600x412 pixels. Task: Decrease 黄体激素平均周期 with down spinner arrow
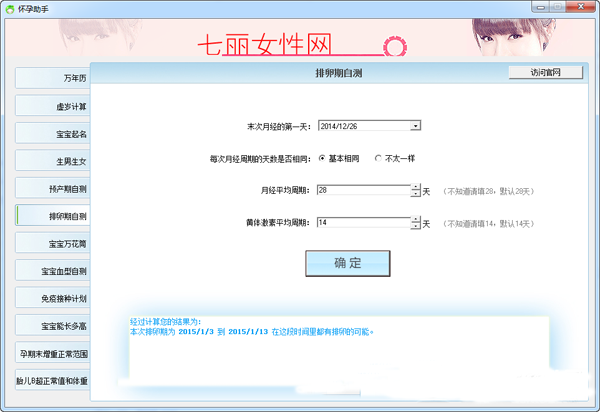tap(416, 226)
